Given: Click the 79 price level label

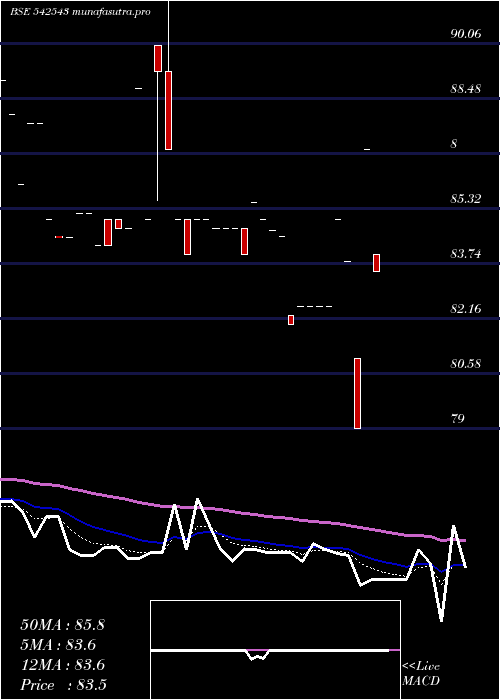Looking at the screenshot, I should tap(458, 419).
